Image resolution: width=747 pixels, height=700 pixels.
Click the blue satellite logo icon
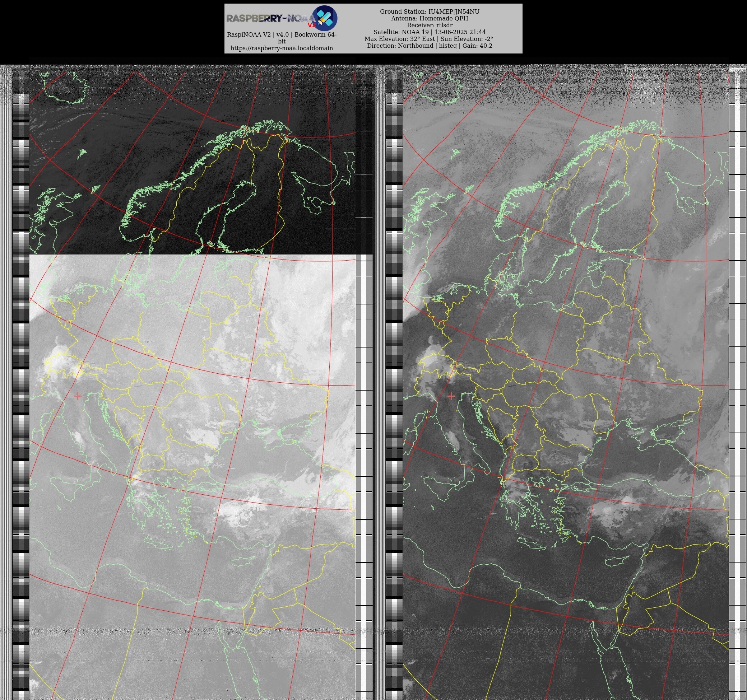325,18
